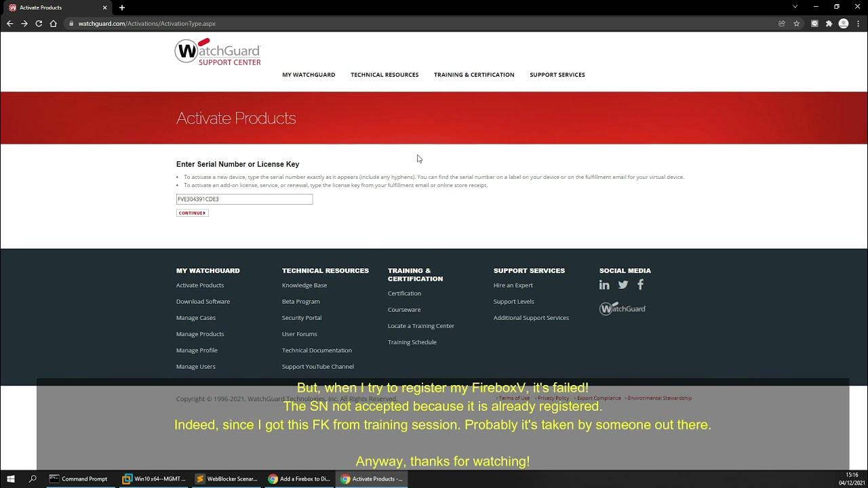
Task: Open Hire an Expert footer link
Action: tap(513, 285)
